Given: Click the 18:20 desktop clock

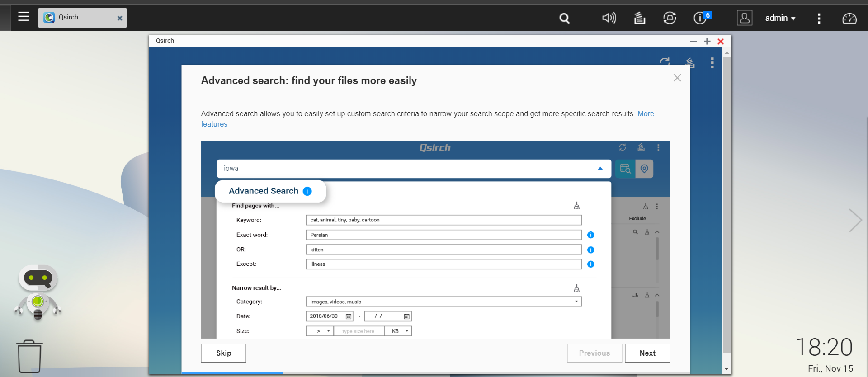Looking at the screenshot, I should pyautogui.click(x=824, y=347).
